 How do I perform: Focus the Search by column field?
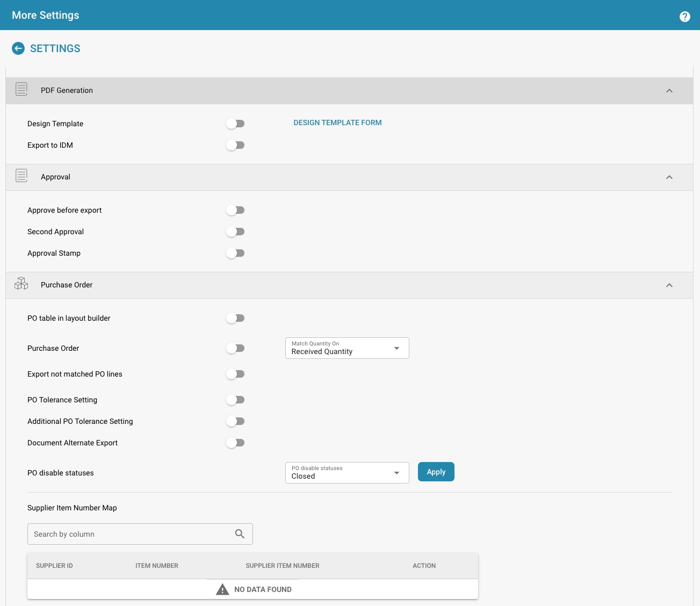point(129,534)
